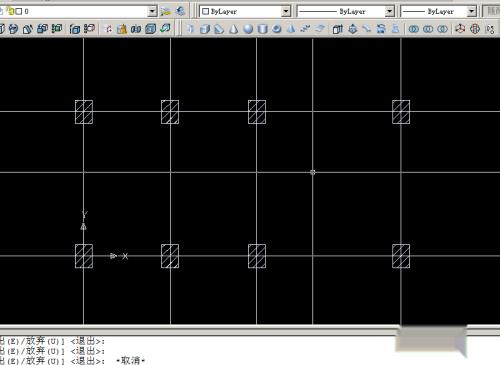The width and height of the screenshot is (500, 365).
Task: Choose the Pyramid solid tool
Action: [x=291, y=29]
